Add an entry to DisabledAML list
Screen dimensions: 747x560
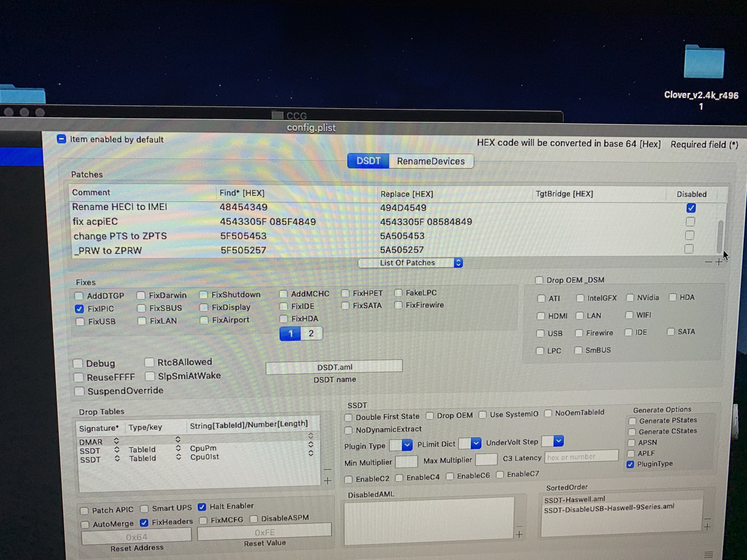point(519,534)
